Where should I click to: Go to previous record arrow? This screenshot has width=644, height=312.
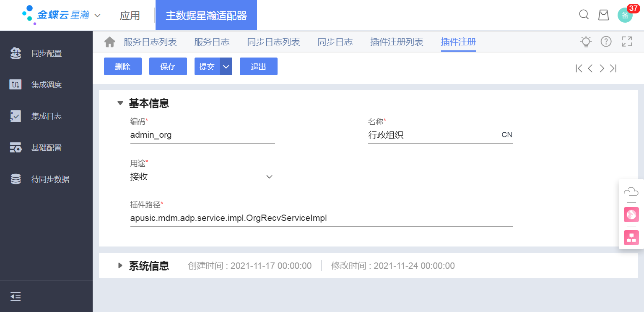pos(590,68)
